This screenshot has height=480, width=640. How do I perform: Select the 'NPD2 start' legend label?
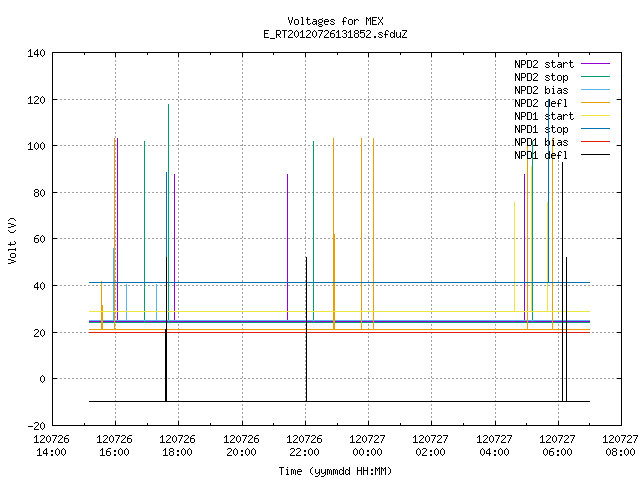pos(544,64)
